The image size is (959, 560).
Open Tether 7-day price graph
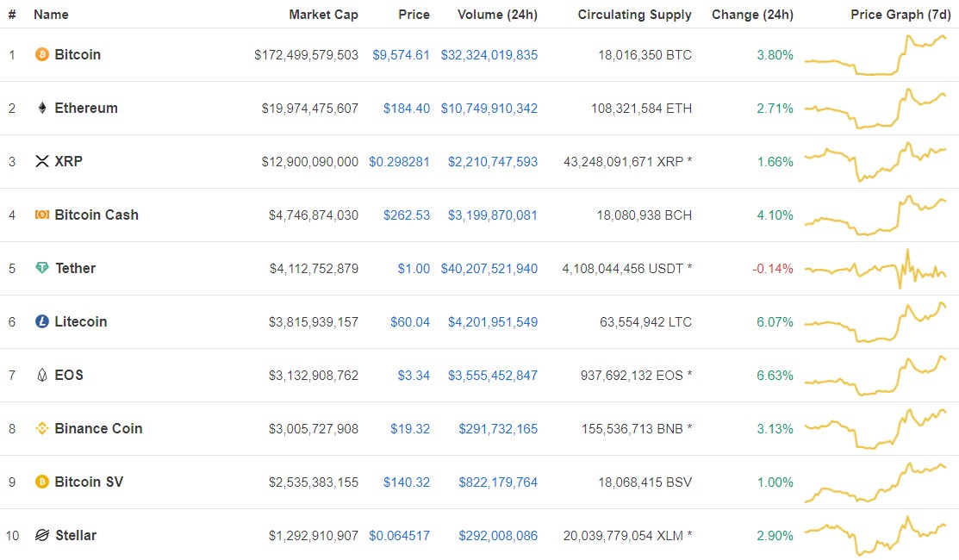pyautogui.click(x=875, y=269)
